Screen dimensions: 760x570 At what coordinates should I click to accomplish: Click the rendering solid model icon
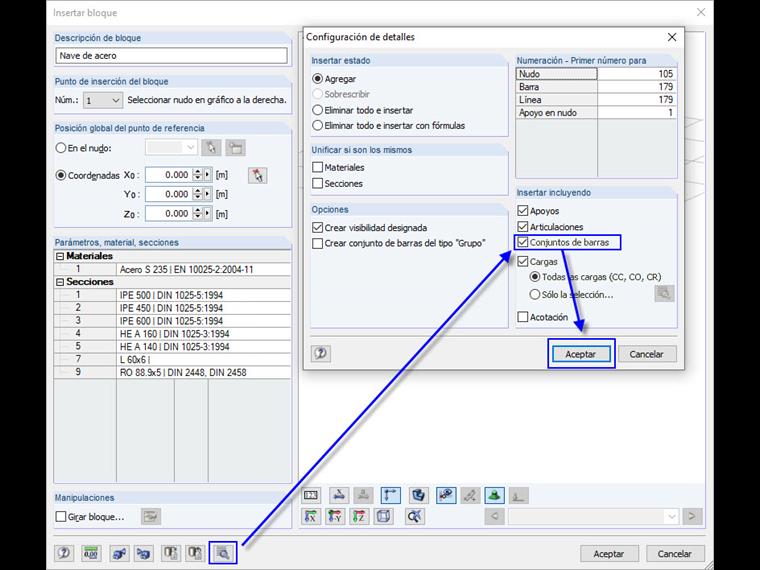(x=418, y=495)
